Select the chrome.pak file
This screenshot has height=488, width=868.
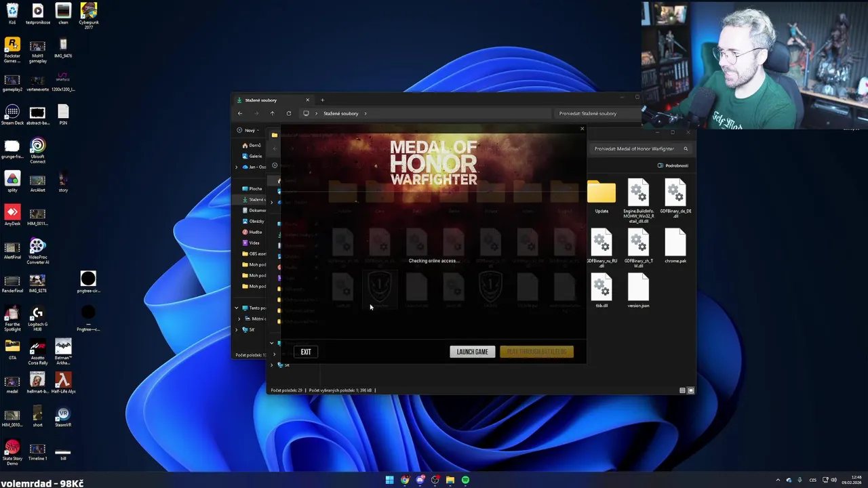pyautogui.click(x=675, y=246)
